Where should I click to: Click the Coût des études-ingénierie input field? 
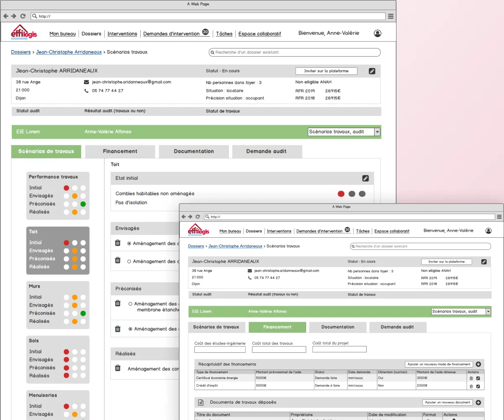(x=220, y=349)
